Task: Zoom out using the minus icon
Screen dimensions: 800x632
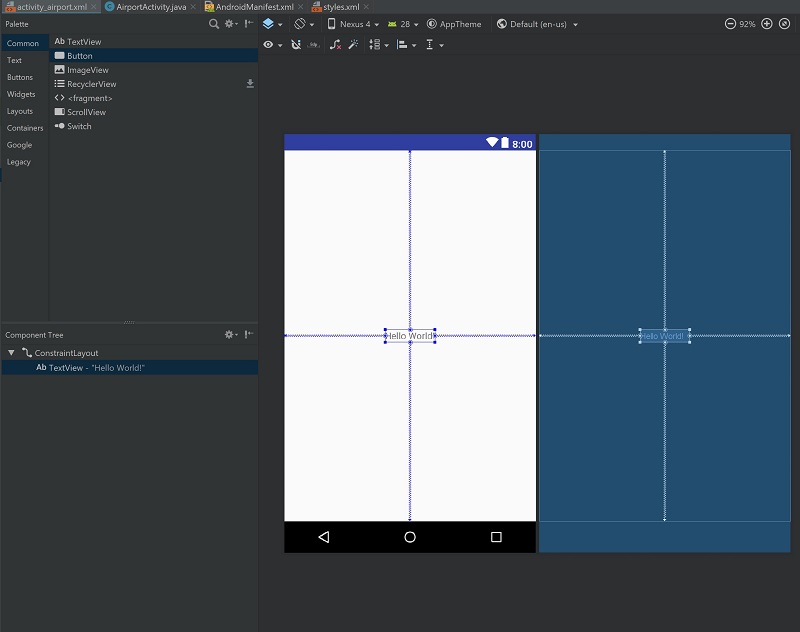Action: tap(730, 24)
